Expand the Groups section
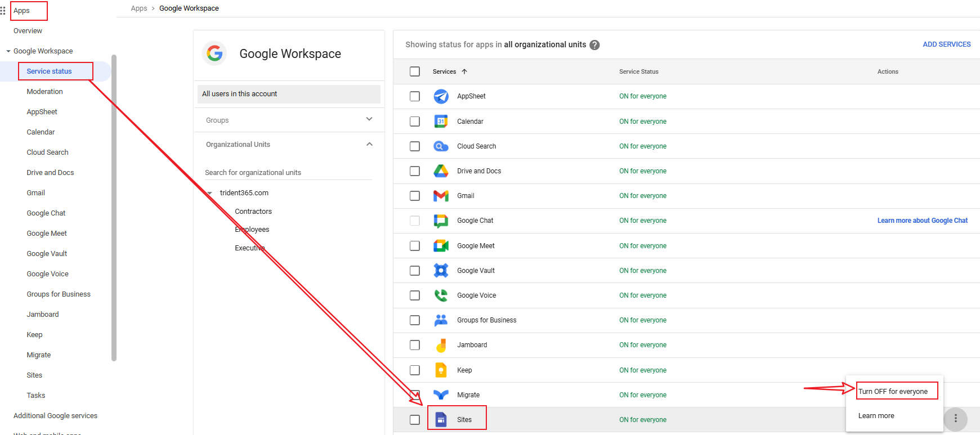980x435 pixels. (x=369, y=119)
